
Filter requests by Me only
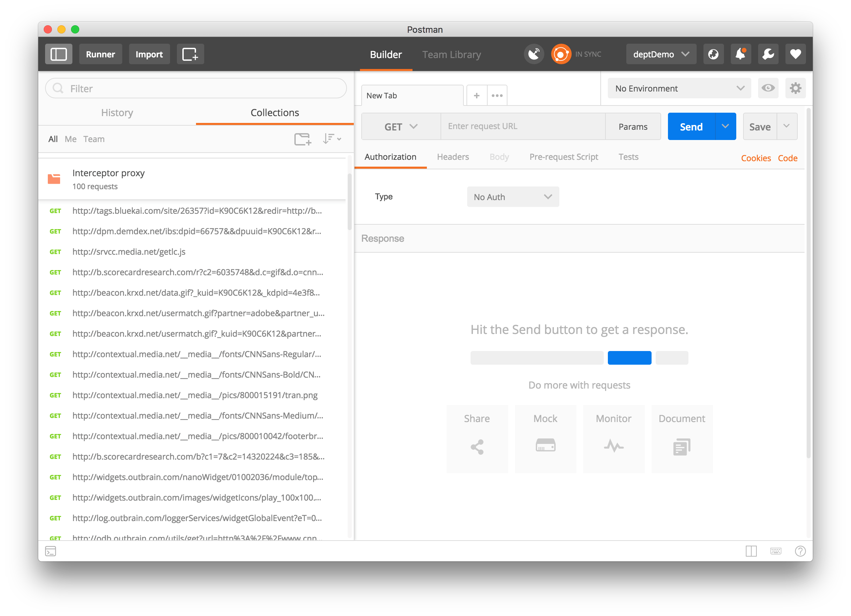tap(71, 139)
